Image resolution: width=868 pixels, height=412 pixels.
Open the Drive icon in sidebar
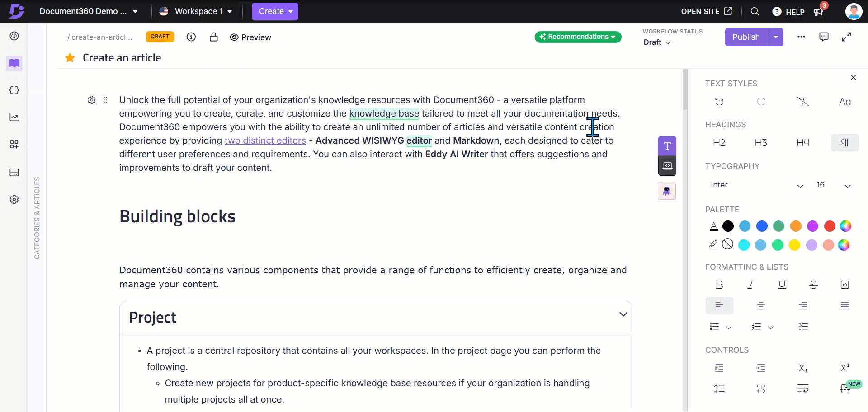(14, 172)
